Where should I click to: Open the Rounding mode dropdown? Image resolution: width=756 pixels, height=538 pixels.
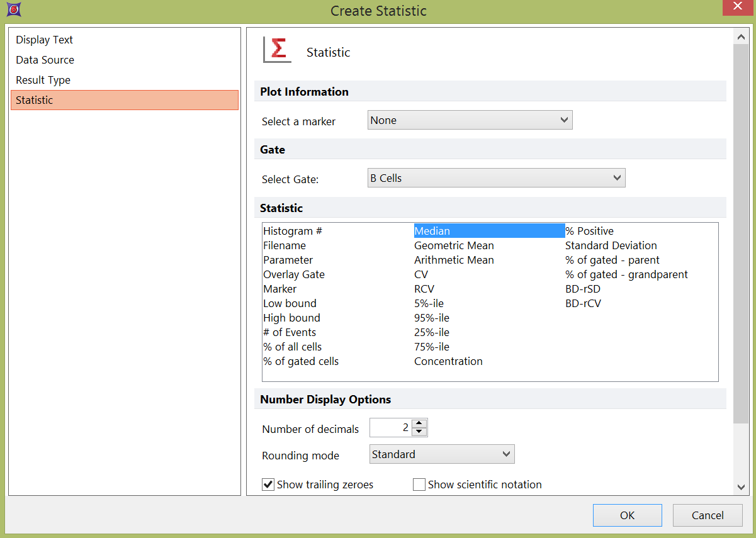(442, 454)
